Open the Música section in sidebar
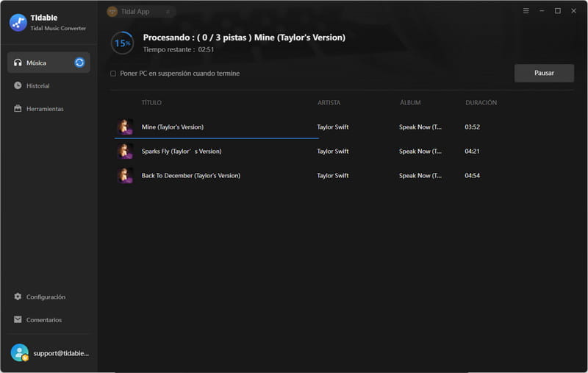Screen dimensions: 588x373 click(x=49, y=63)
